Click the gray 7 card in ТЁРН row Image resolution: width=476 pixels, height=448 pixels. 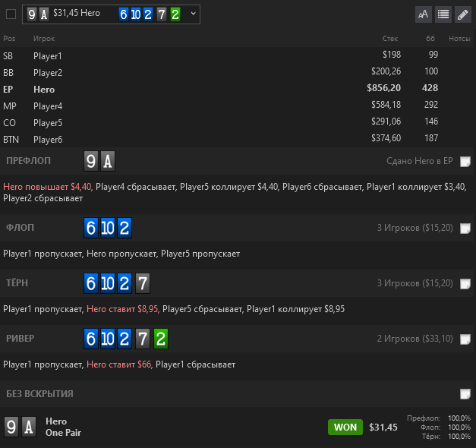[x=143, y=283]
